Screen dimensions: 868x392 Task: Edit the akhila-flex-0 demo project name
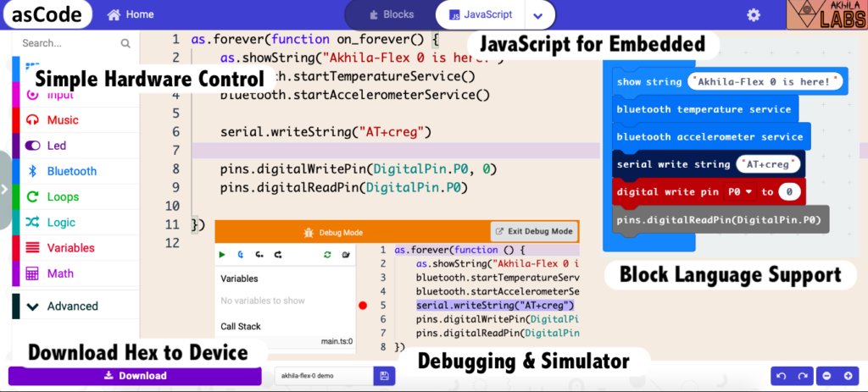tap(325, 375)
